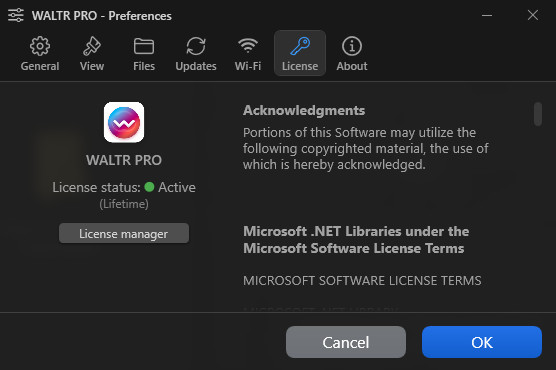Image resolution: width=556 pixels, height=370 pixels.
Task: Click the License manager button
Action: (x=124, y=233)
